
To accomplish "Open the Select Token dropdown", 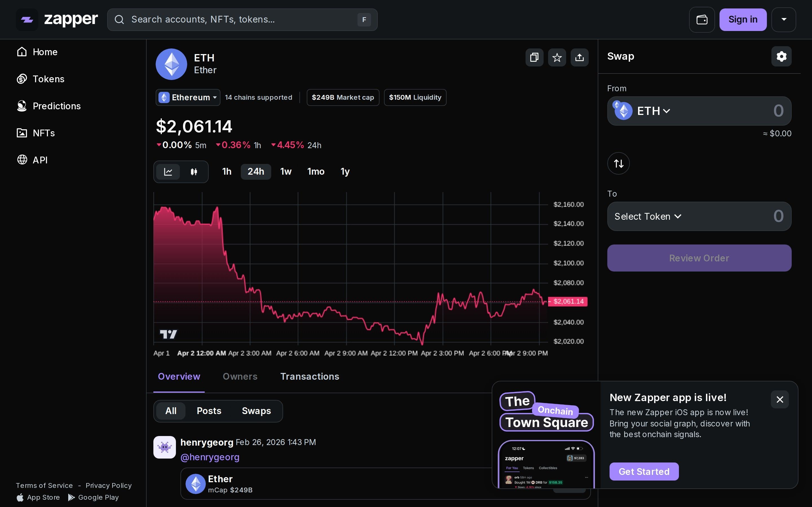I will pyautogui.click(x=648, y=216).
